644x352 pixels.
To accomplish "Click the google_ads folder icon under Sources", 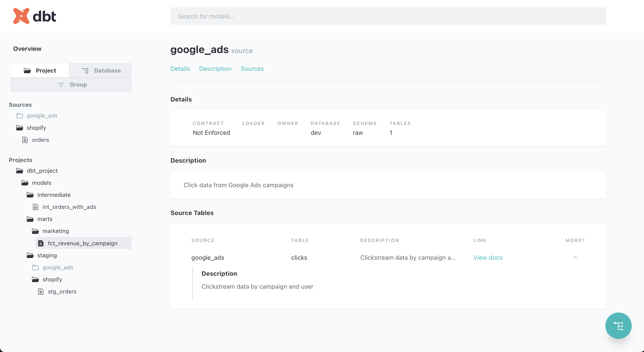I will click(x=20, y=116).
